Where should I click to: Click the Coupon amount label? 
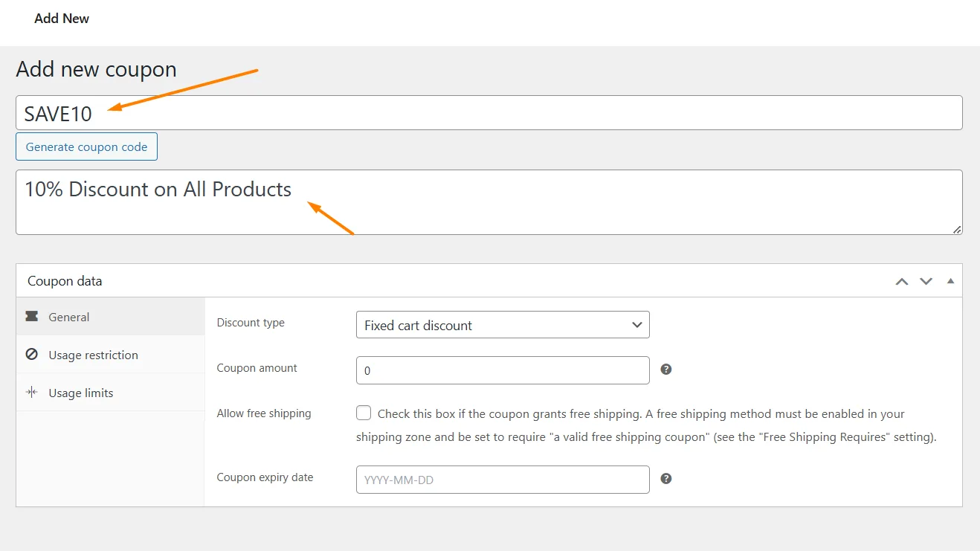257,368
